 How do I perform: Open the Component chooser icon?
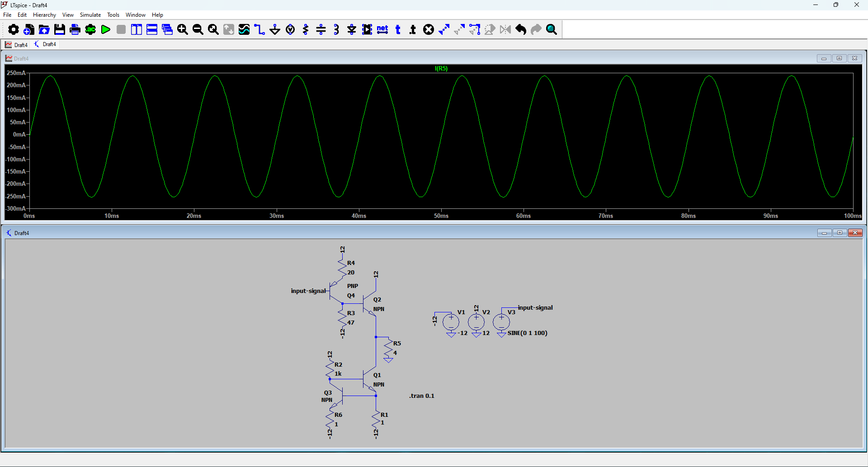coord(367,30)
